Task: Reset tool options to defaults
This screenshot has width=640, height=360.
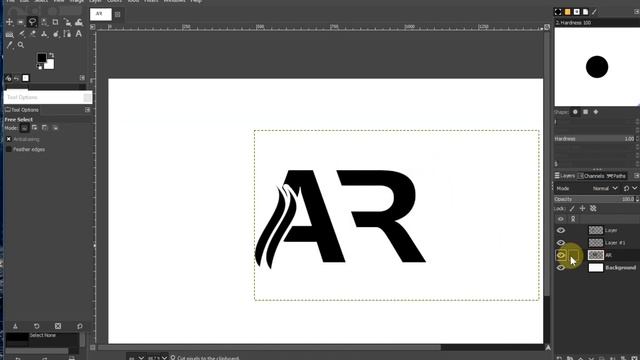Action: click(x=80, y=326)
